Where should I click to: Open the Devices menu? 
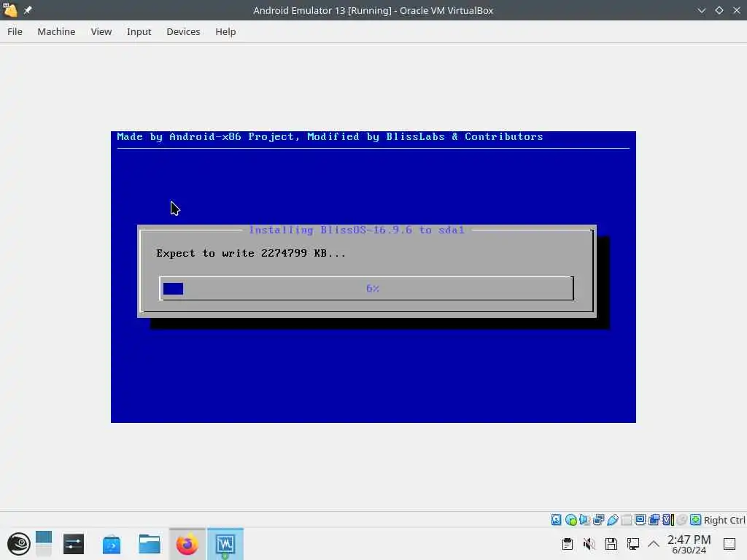183,31
